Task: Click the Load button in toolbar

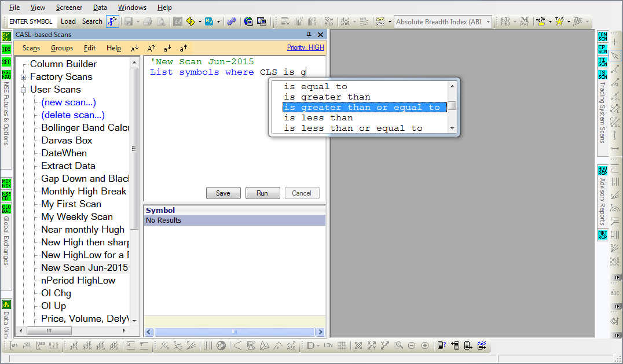Action: click(x=68, y=21)
